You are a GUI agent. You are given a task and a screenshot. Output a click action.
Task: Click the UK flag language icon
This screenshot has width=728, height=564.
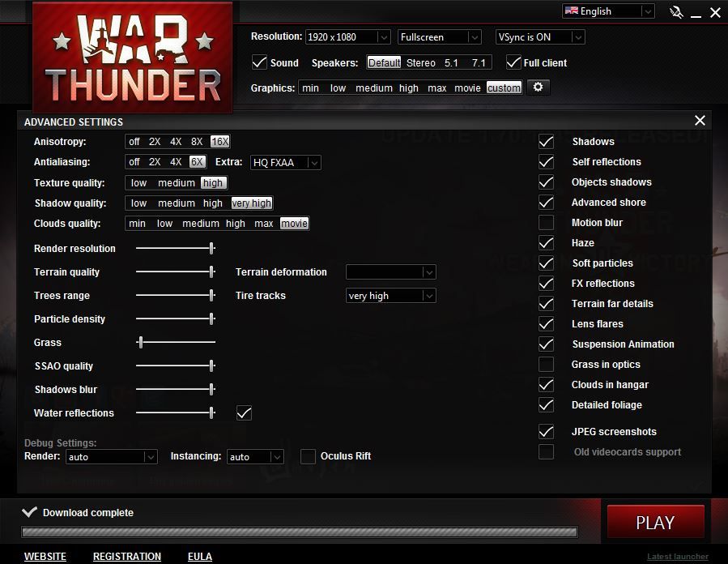tap(572, 11)
